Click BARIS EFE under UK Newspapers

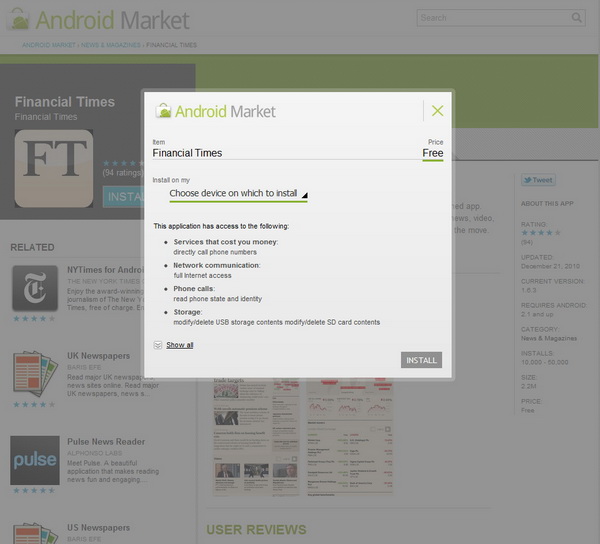click(84, 367)
